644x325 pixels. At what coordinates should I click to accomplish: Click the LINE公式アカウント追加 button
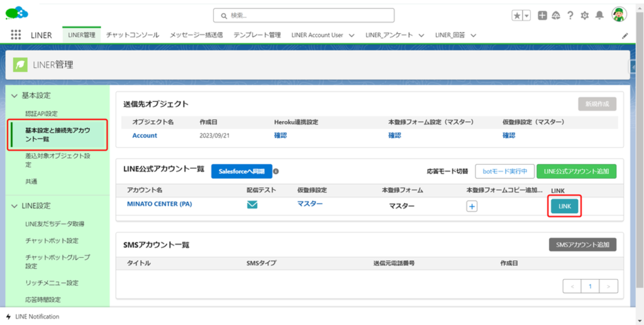click(576, 171)
